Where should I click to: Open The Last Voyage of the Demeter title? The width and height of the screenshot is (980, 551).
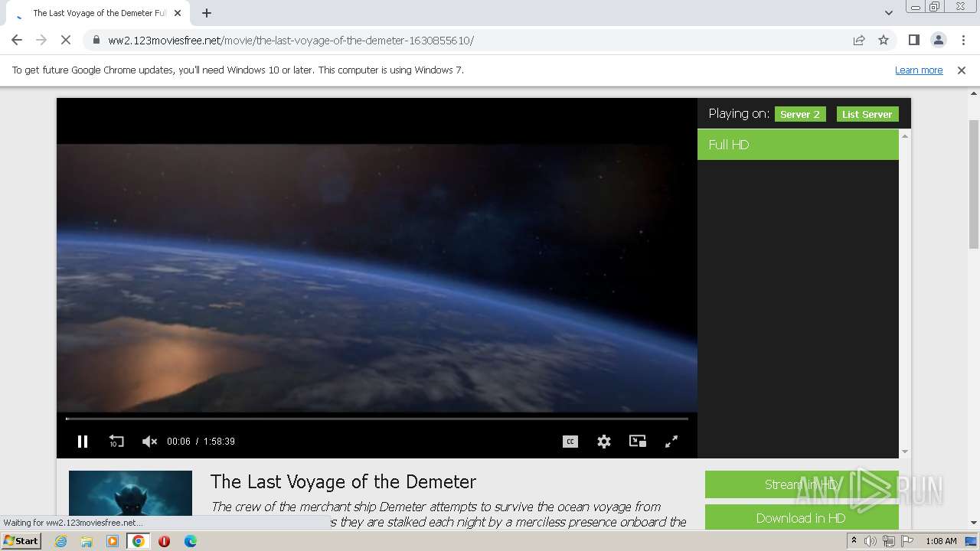point(343,481)
